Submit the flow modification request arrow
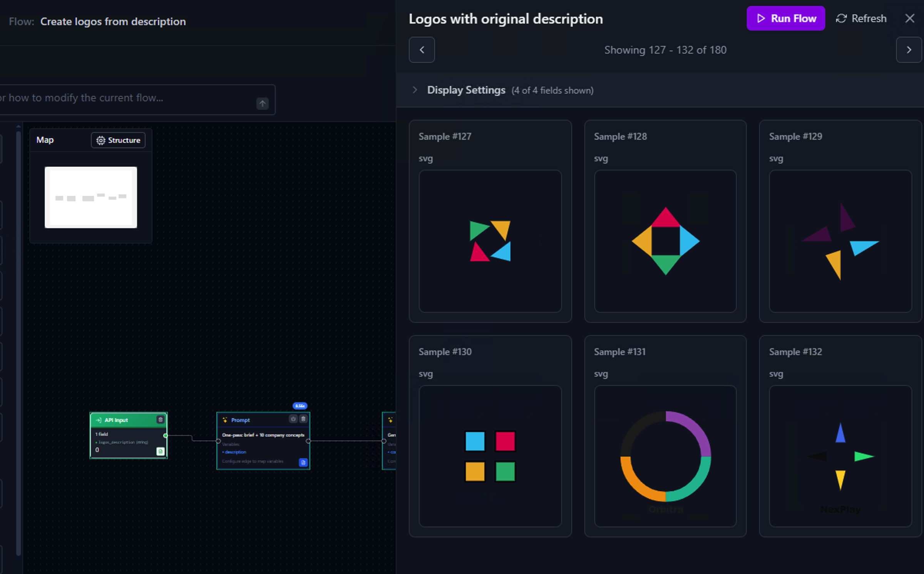Screen dimensions: 924x574 pos(262,103)
